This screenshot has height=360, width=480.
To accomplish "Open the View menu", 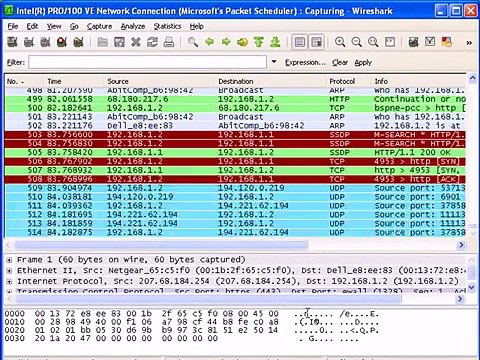I will pyautogui.click(x=54, y=26).
